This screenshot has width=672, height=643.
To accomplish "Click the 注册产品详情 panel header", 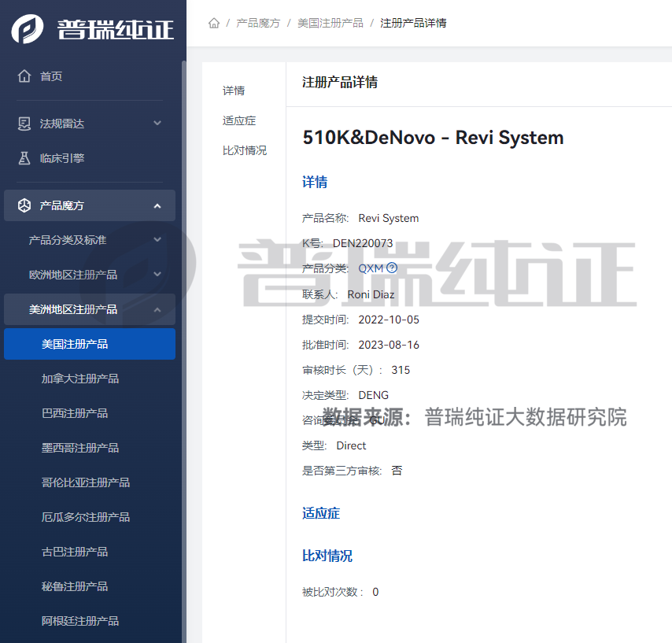I will click(x=340, y=83).
